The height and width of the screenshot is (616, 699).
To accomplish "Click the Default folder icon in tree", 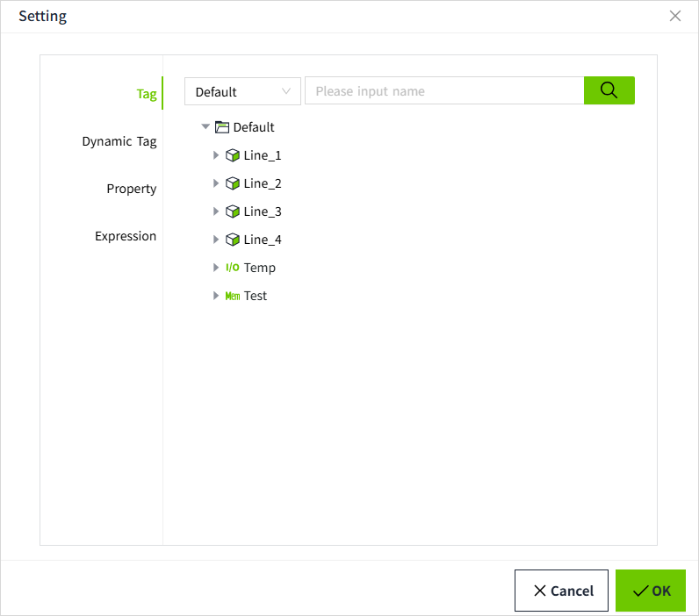I will [222, 127].
